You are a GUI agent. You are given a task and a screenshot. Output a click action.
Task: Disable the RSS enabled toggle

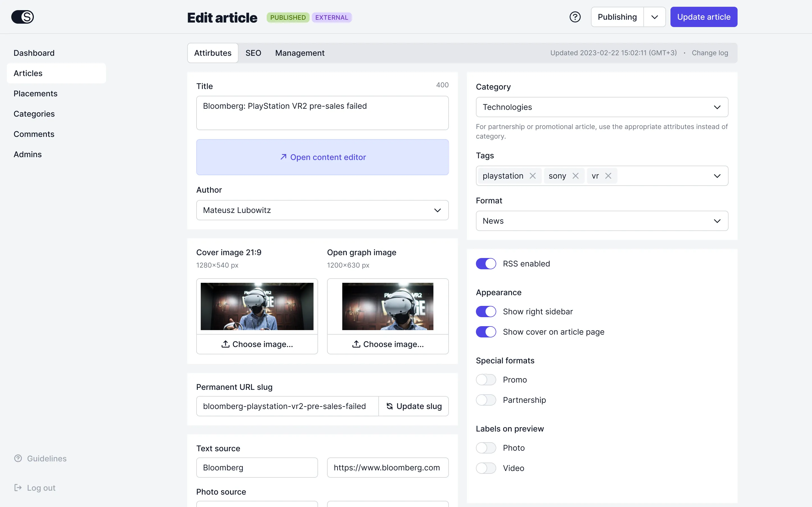click(x=486, y=264)
